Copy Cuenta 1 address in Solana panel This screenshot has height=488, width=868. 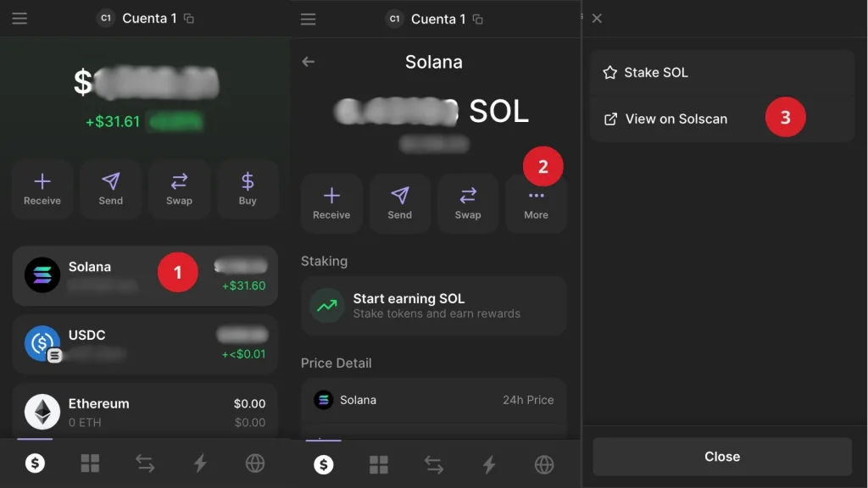point(478,19)
